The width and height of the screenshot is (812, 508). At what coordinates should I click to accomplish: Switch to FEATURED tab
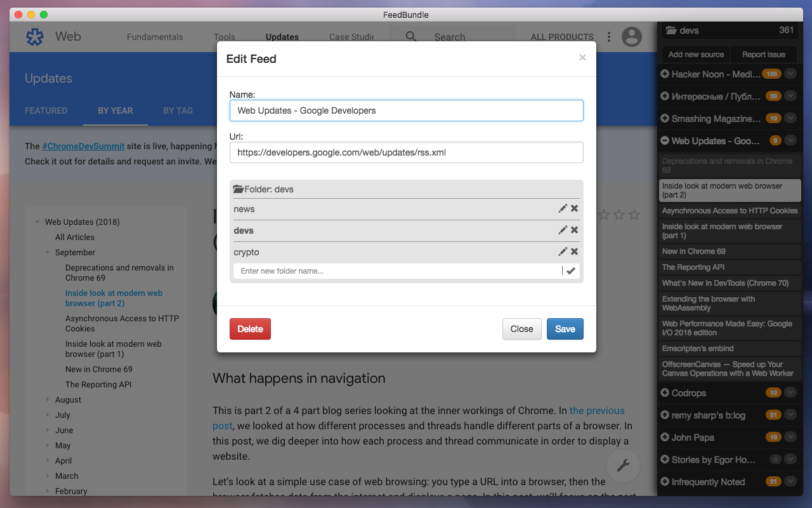pos(46,110)
